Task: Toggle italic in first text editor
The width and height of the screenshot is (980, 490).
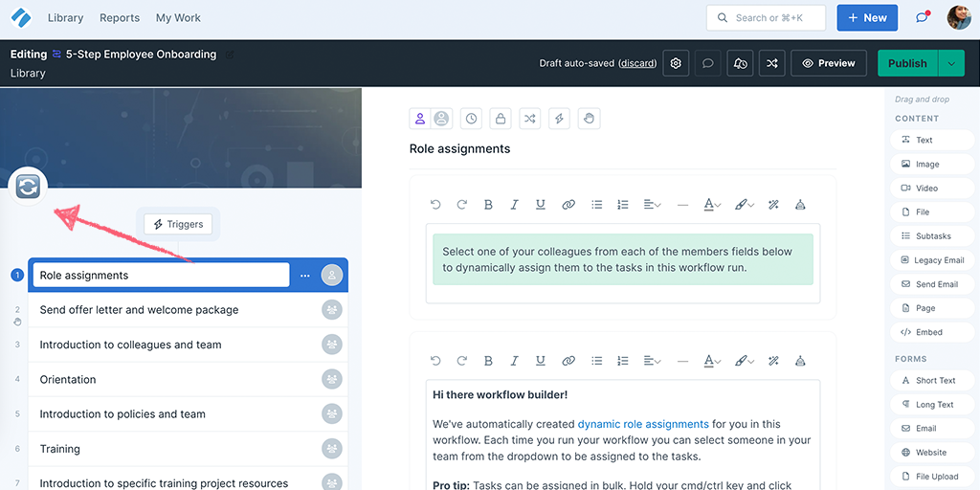Action: click(x=514, y=205)
